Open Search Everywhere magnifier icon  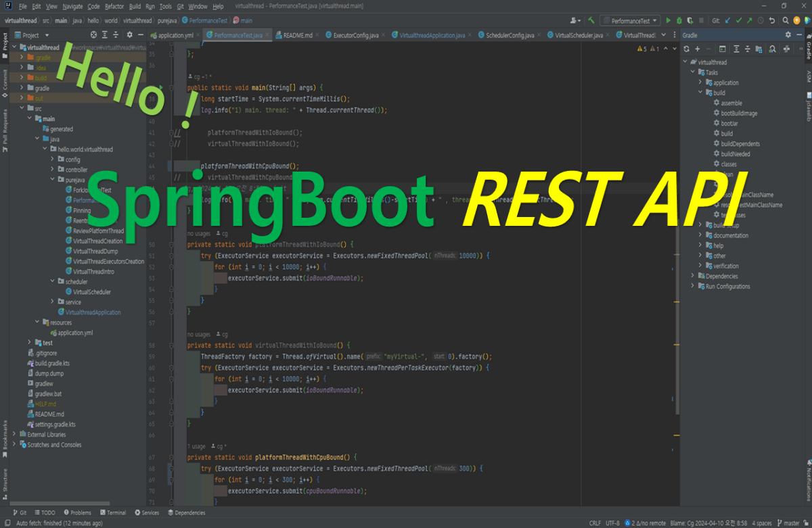786,21
